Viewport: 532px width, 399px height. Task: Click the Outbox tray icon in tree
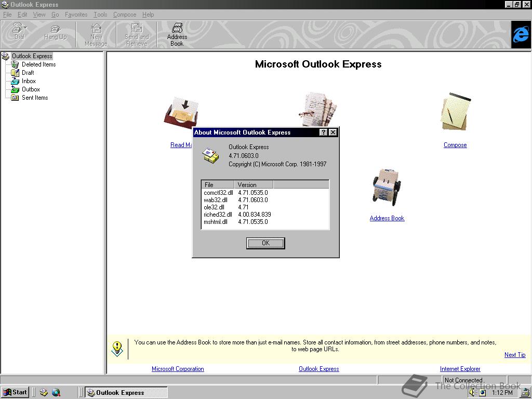[15, 89]
